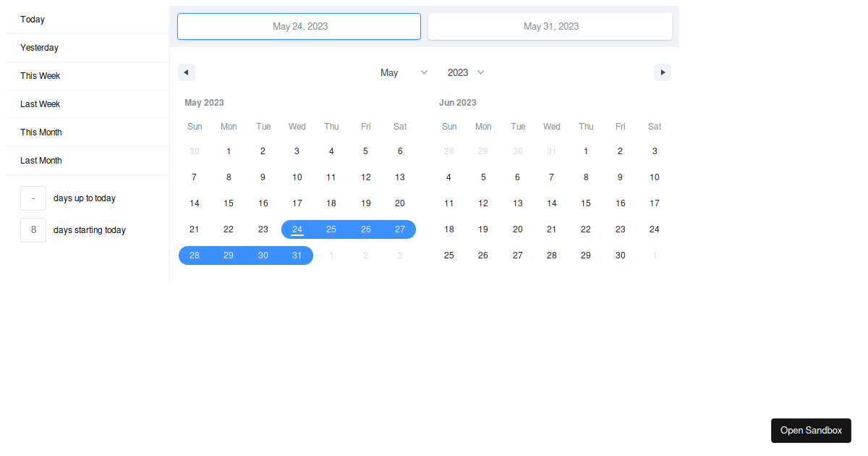The image size is (868, 456).
Task: Open the May month dropdown
Action: click(404, 72)
